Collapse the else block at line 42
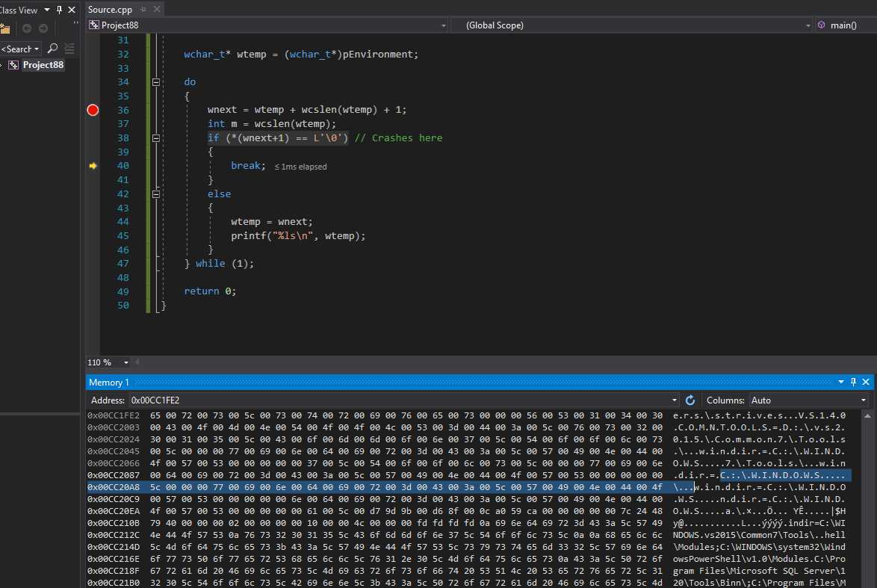This screenshot has width=877, height=588. (x=156, y=194)
